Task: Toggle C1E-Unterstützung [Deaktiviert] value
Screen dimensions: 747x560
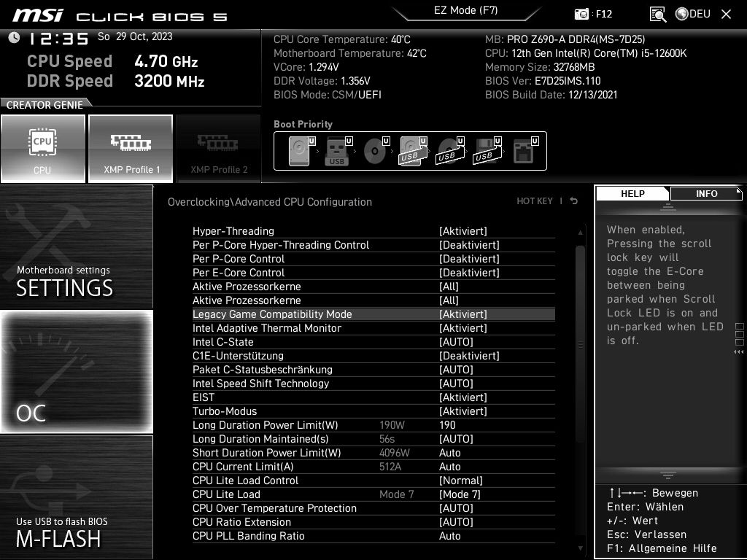Action: 469,356
